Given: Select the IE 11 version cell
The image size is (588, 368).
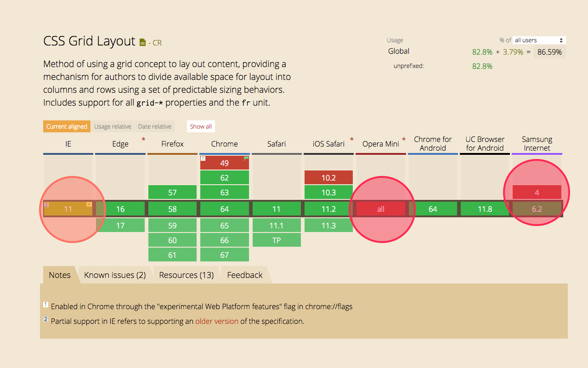Looking at the screenshot, I should (68, 209).
